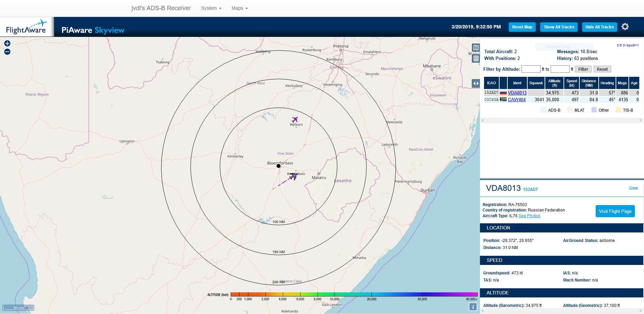644x314 pixels.
Task: Click the Other legend color swatch
Action: coord(594,110)
